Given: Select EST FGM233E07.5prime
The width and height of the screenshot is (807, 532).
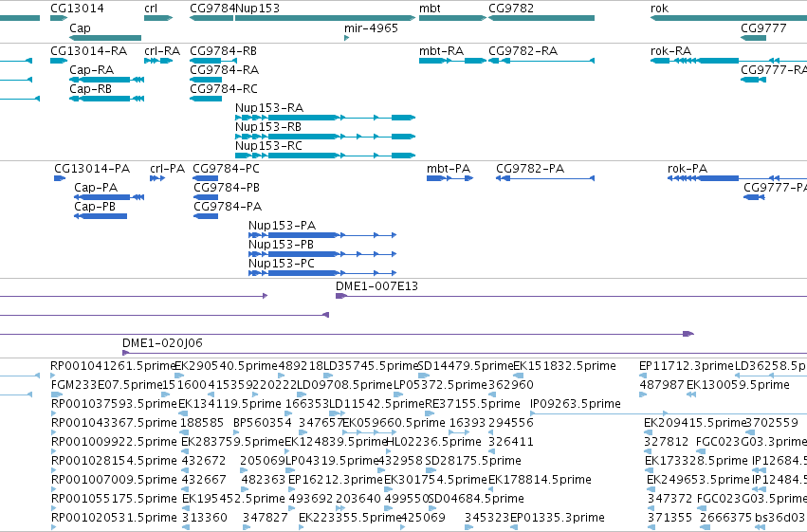Looking at the screenshot, I should click(x=107, y=385).
